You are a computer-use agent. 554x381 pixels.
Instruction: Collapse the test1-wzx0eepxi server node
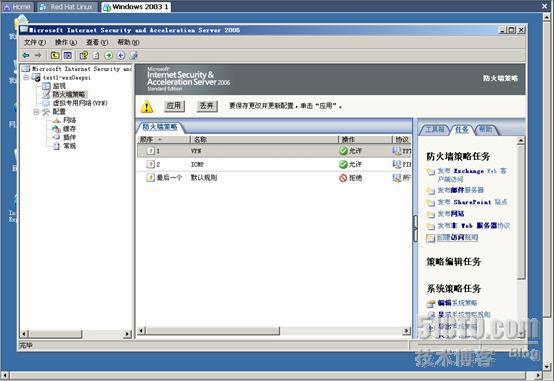click(x=26, y=77)
